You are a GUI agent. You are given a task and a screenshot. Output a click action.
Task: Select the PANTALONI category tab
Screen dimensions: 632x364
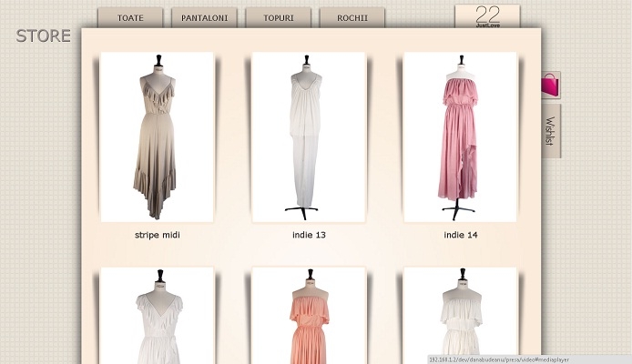[x=204, y=17]
